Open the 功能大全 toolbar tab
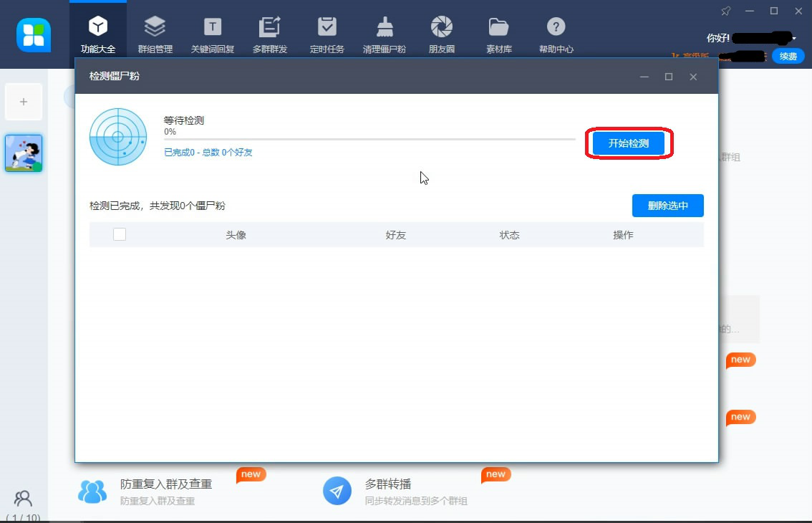 coord(98,34)
